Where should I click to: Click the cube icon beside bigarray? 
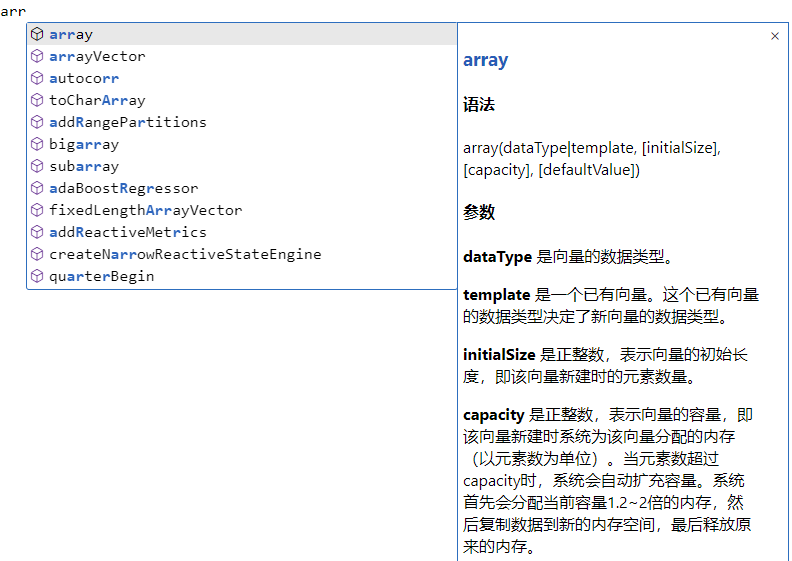37,144
